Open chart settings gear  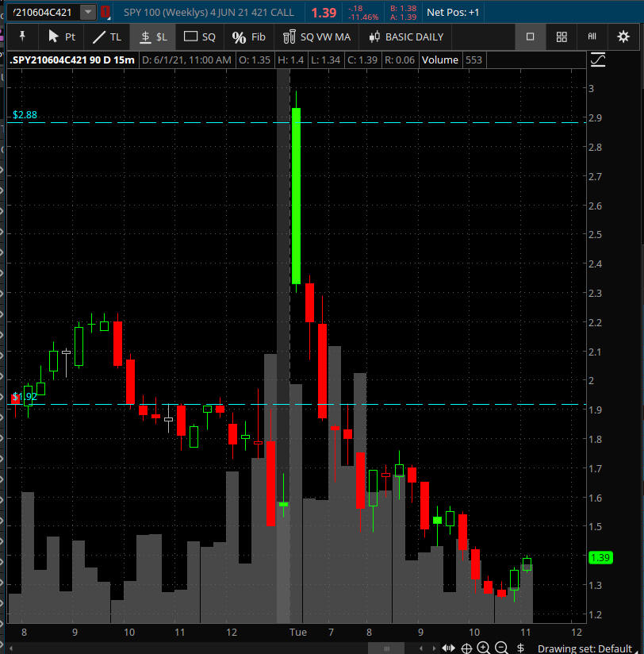(x=623, y=37)
